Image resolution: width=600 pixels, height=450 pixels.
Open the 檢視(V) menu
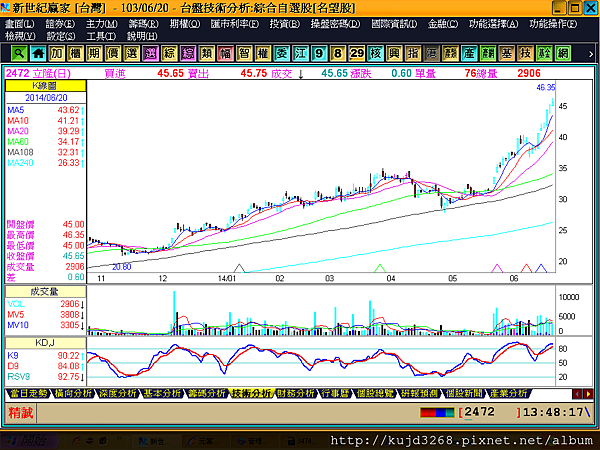[x=20, y=36]
